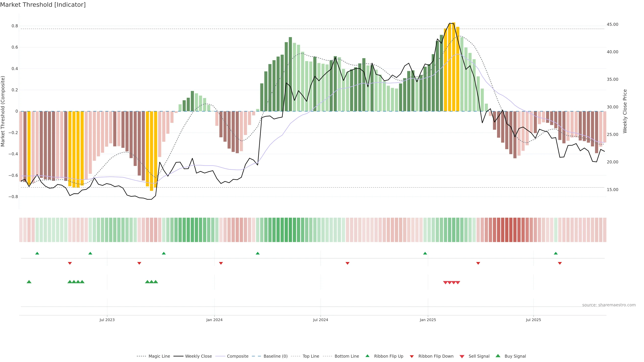The image size is (644, 362).
Task: Click the Jul 2023 x-axis date label
Action: pyautogui.click(x=107, y=320)
